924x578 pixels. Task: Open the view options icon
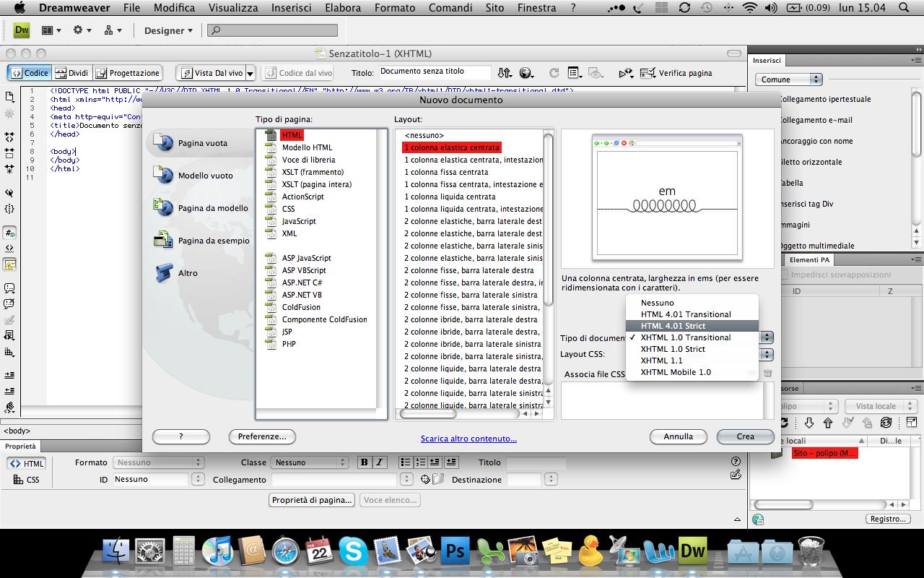[x=575, y=73]
